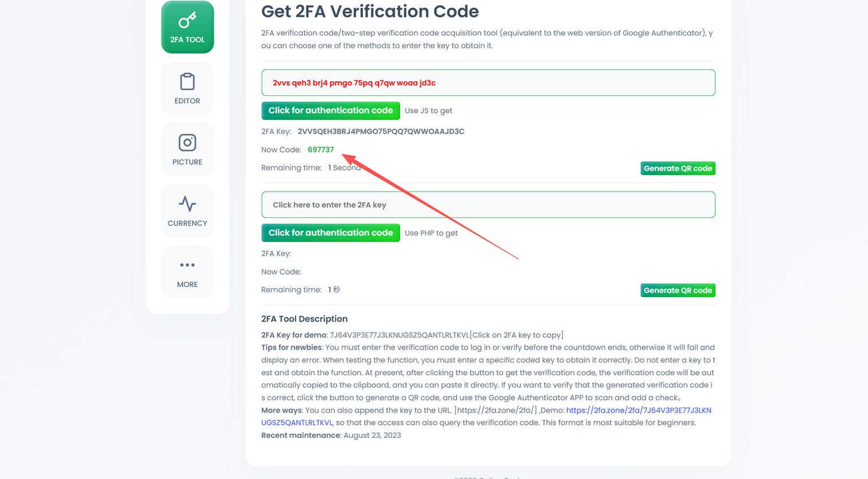Viewport: 868px width, 479px height.
Task: Focus the empty 'Click here to enter the 2FA key' field
Action: [488, 205]
